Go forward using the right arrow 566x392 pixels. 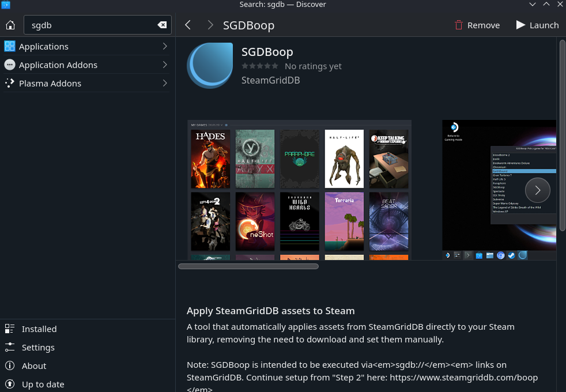(210, 25)
